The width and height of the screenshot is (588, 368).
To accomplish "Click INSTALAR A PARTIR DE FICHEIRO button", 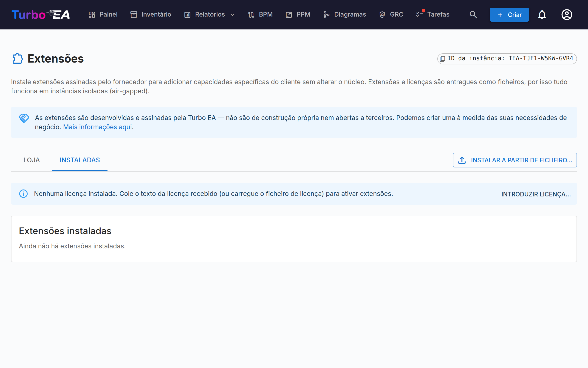I will click(515, 160).
